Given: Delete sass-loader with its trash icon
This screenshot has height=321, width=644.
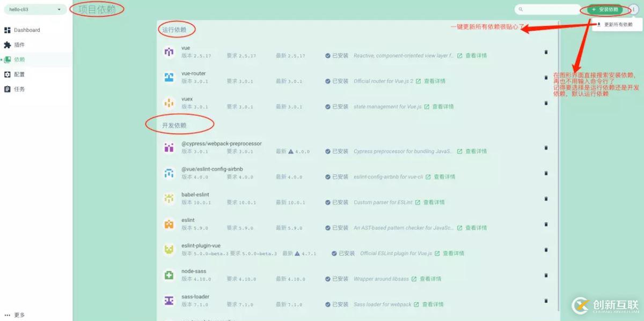Looking at the screenshot, I should point(546,301).
